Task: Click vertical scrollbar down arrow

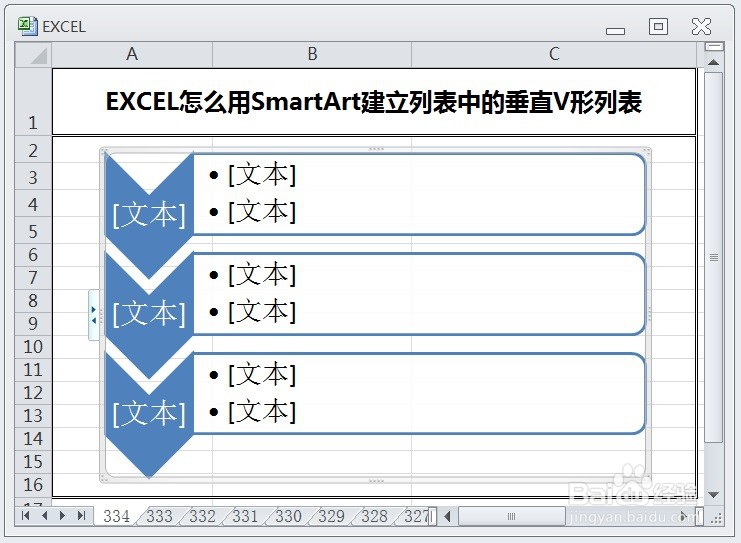Action: (x=714, y=495)
